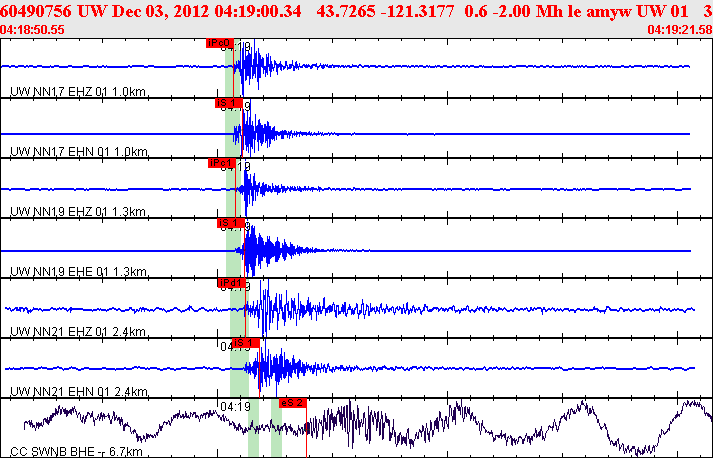The height and width of the screenshot is (458, 713).
Task: Click the iS 1 pick marker on NN21 EHN
Action: tap(246, 343)
